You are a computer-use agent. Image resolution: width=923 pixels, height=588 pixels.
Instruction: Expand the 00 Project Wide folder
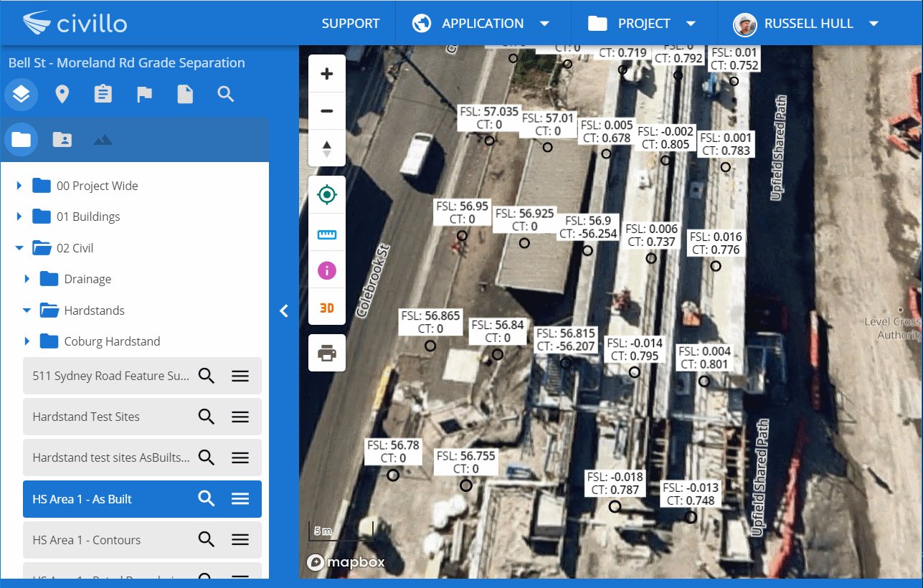(19, 186)
